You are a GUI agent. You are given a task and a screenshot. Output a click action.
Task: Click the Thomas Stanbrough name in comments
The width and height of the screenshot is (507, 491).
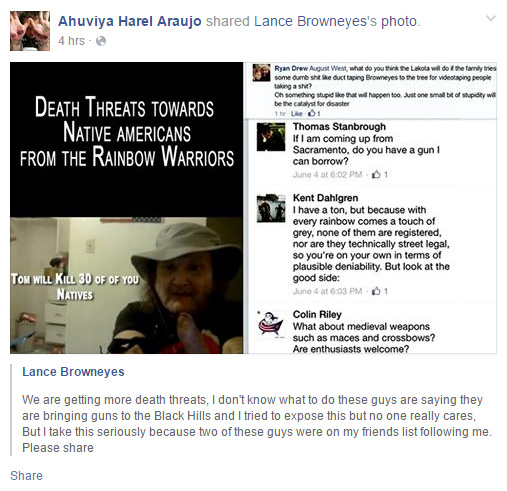click(339, 127)
